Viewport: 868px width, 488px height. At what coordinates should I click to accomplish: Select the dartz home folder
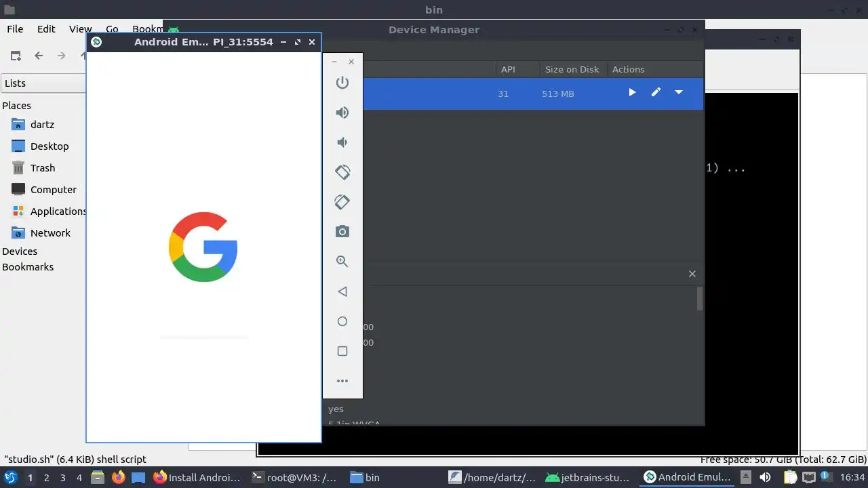pyautogui.click(x=42, y=125)
